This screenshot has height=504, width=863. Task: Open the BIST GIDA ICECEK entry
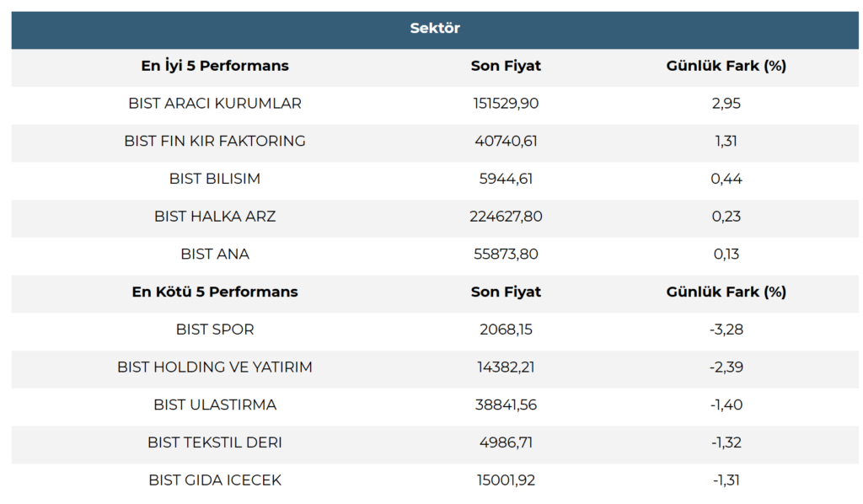(x=215, y=480)
